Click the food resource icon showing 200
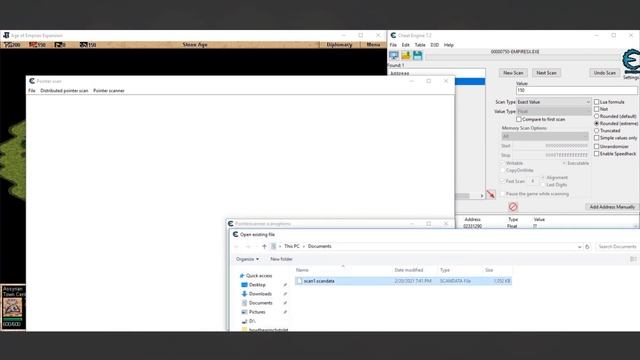Image resolution: width=640 pixels, height=360 pixels. pyautogui.click(x=7, y=44)
